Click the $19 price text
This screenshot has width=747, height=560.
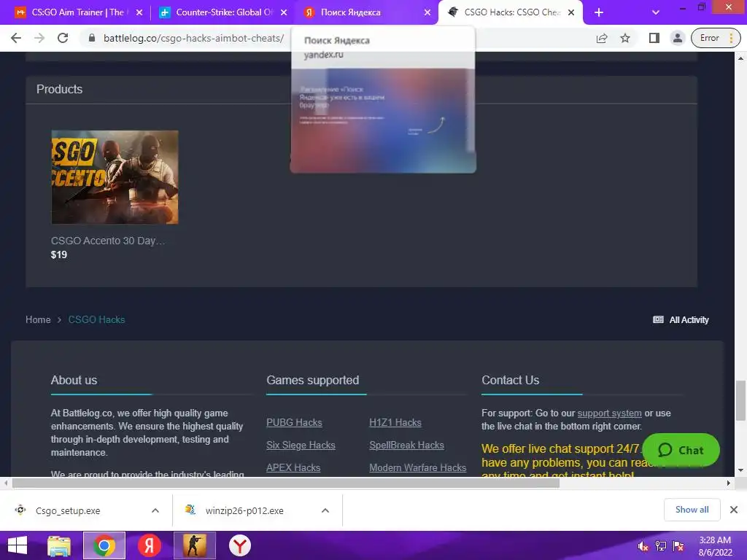pos(59,254)
